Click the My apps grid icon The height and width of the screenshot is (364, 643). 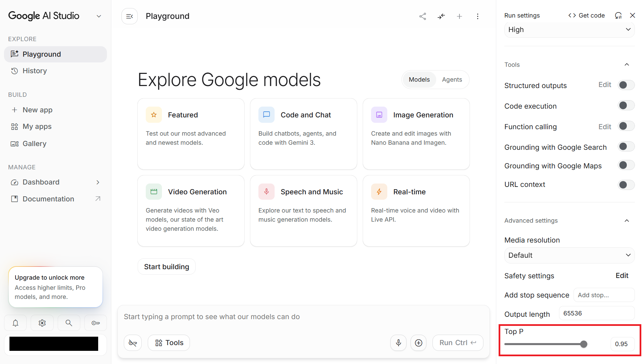(15, 127)
